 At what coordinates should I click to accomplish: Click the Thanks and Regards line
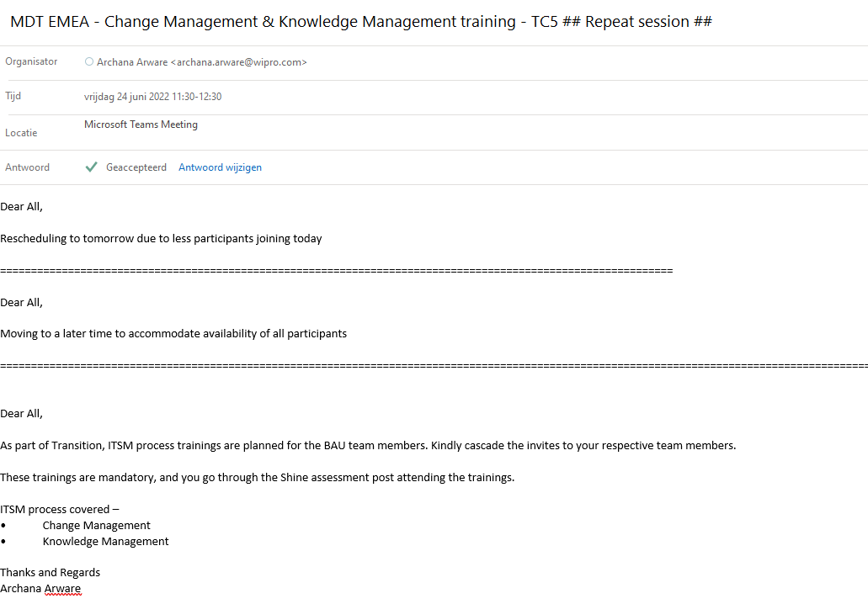click(50, 572)
